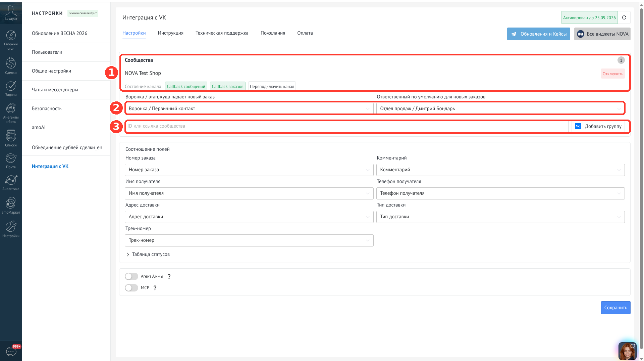This screenshot has height=361, width=644.
Task: Open the Имя получателя field dropdown
Action: [249, 193]
